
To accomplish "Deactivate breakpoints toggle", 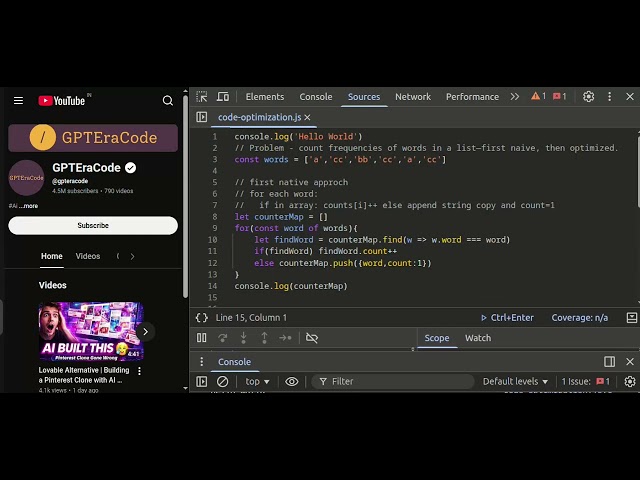I will click(312, 338).
